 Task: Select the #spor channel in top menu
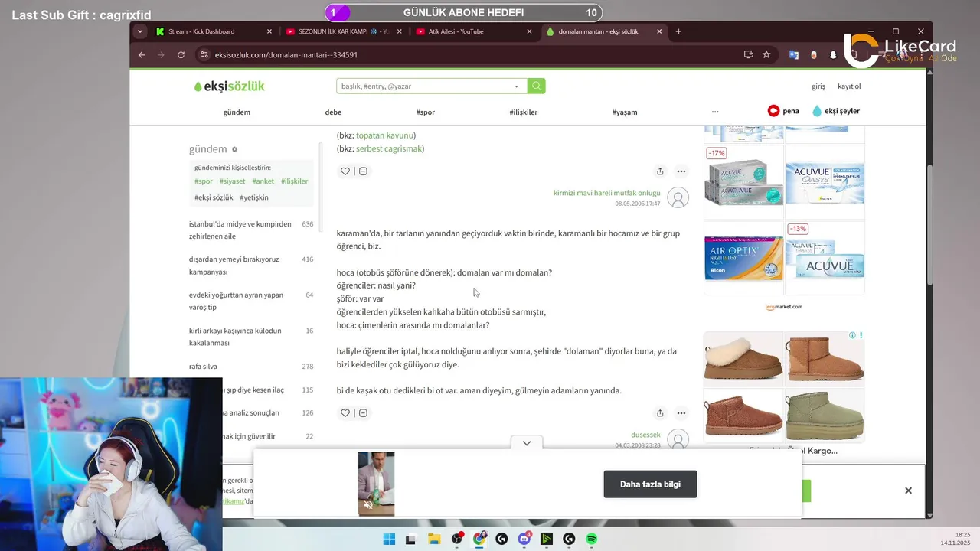[x=426, y=112]
